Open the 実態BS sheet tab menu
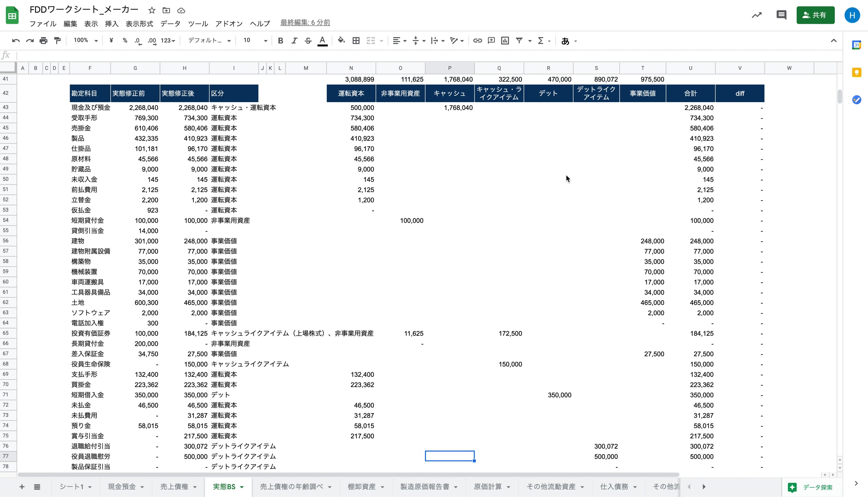This screenshot has width=868, height=497. point(241,487)
